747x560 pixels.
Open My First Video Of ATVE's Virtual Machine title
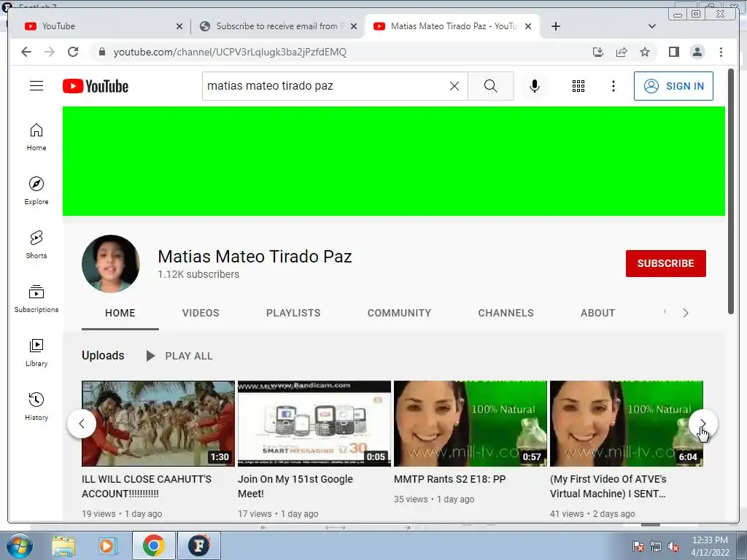point(608,486)
